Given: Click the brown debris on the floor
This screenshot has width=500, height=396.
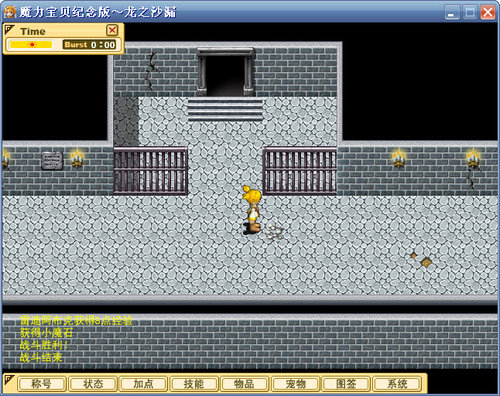Looking at the screenshot, I should [422, 260].
